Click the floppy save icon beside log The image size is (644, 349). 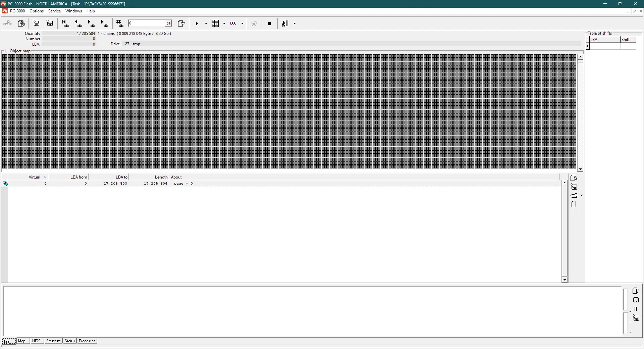(636, 300)
